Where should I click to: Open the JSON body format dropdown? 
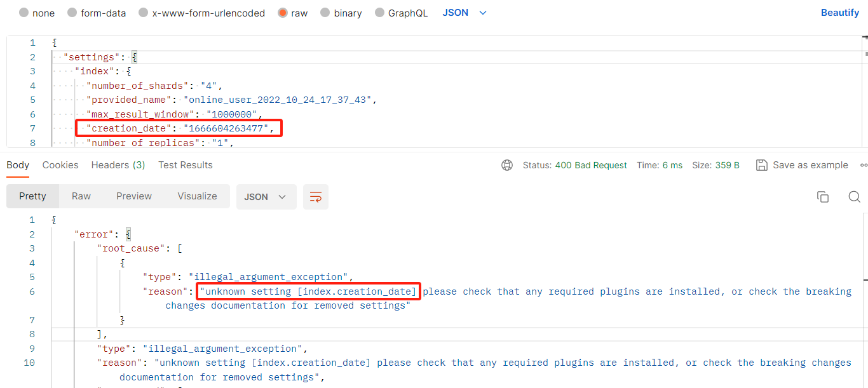(455, 13)
